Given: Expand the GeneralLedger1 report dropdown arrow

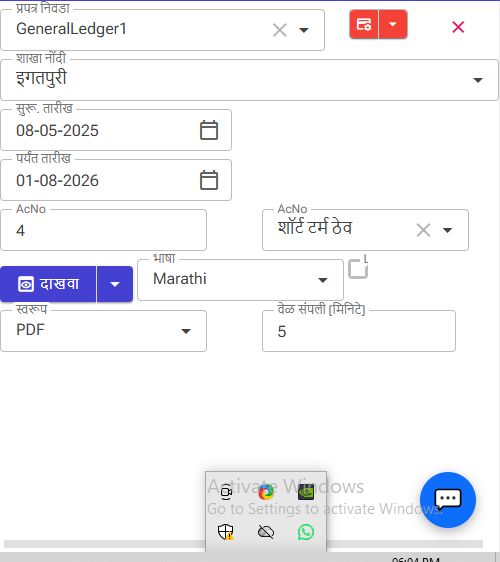Looking at the screenshot, I should pos(304,30).
